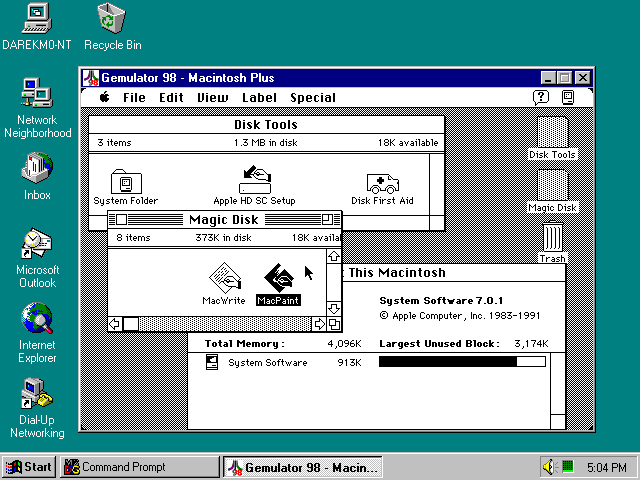Click Gemulator 98 taskbar button
This screenshot has width=640, height=480.
302,467
